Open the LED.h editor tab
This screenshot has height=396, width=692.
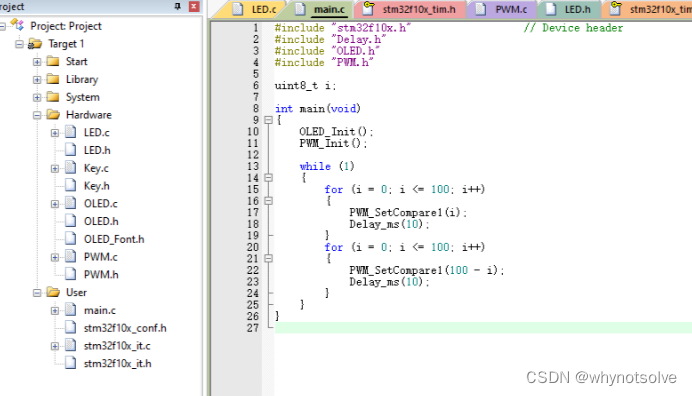(x=569, y=9)
